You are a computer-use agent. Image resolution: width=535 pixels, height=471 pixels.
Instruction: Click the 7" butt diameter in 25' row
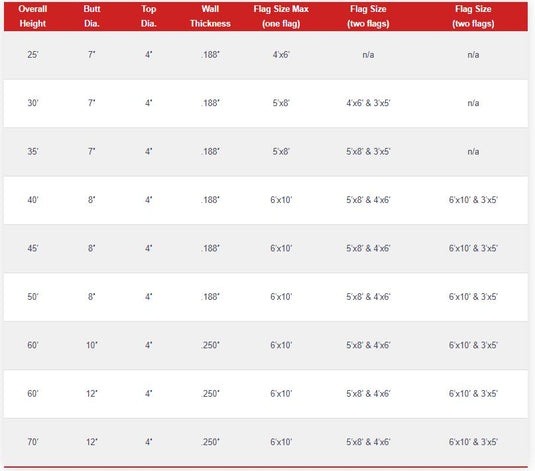click(92, 55)
